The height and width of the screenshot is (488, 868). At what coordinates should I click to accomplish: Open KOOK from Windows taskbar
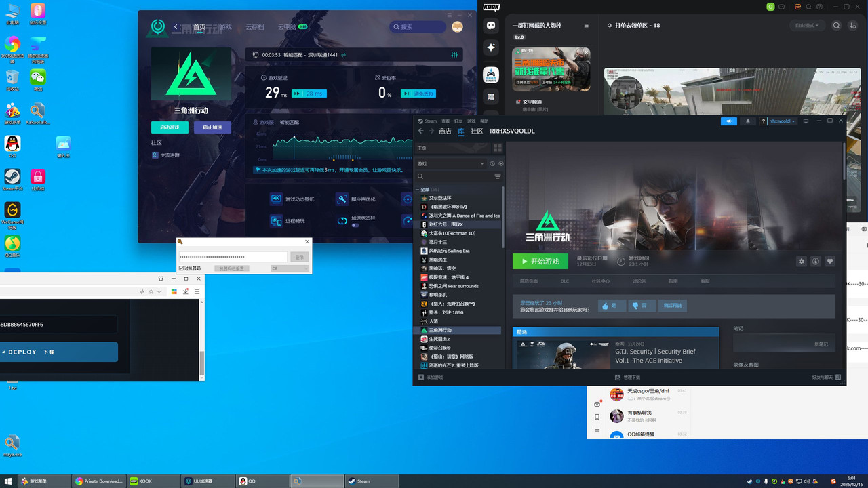(153, 481)
